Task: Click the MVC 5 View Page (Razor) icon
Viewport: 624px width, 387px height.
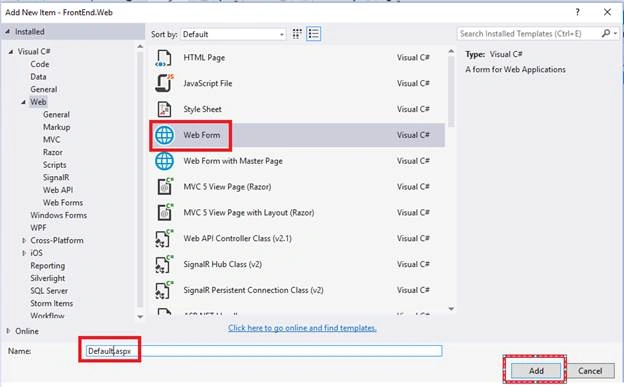Action: click(x=164, y=186)
